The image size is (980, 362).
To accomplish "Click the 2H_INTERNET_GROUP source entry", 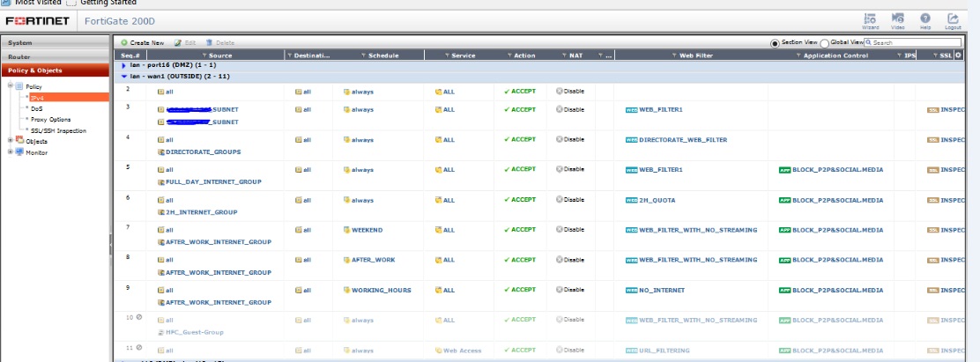I will (201, 212).
